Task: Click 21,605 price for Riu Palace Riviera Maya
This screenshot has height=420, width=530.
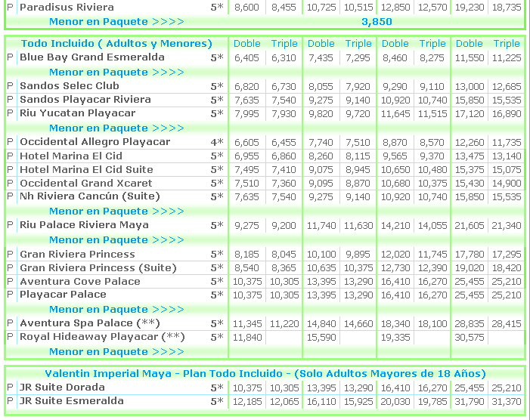Action: (470, 226)
